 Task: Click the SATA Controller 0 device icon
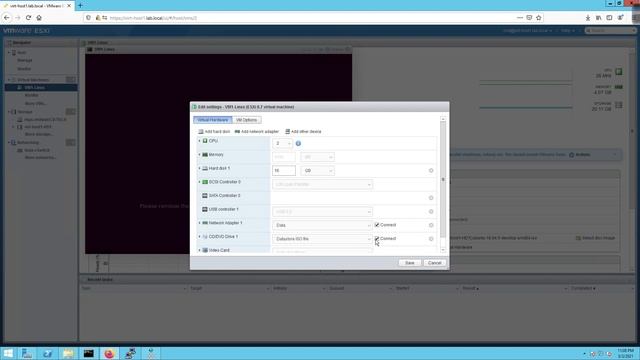pyautogui.click(x=205, y=196)
